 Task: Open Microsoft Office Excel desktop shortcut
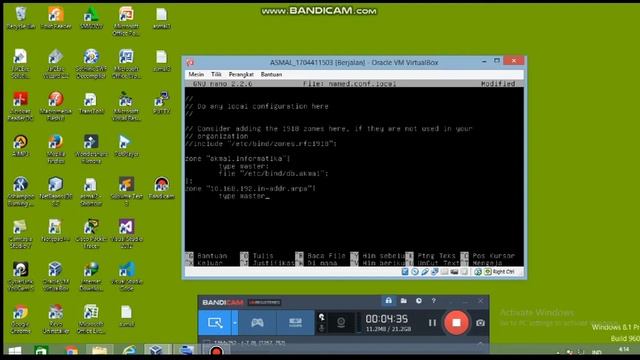(91, 320)
